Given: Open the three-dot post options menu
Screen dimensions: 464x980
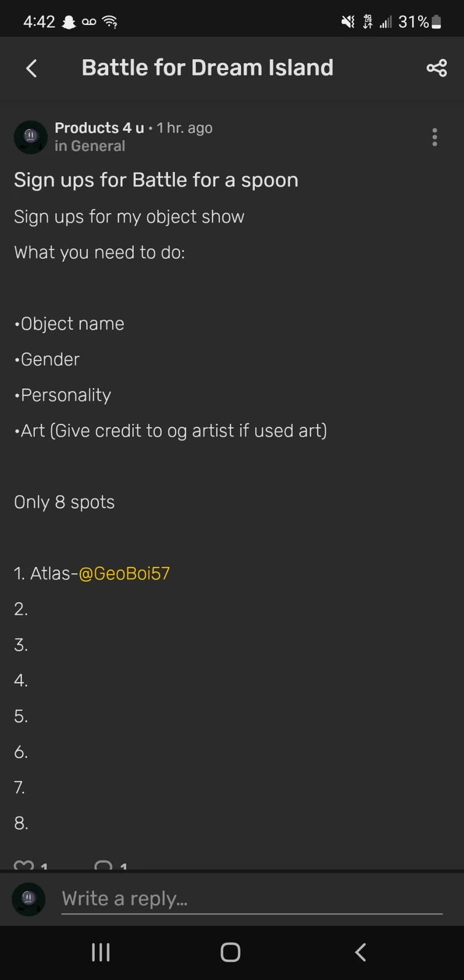Looking at the screenshot, I should coord(435,137).
